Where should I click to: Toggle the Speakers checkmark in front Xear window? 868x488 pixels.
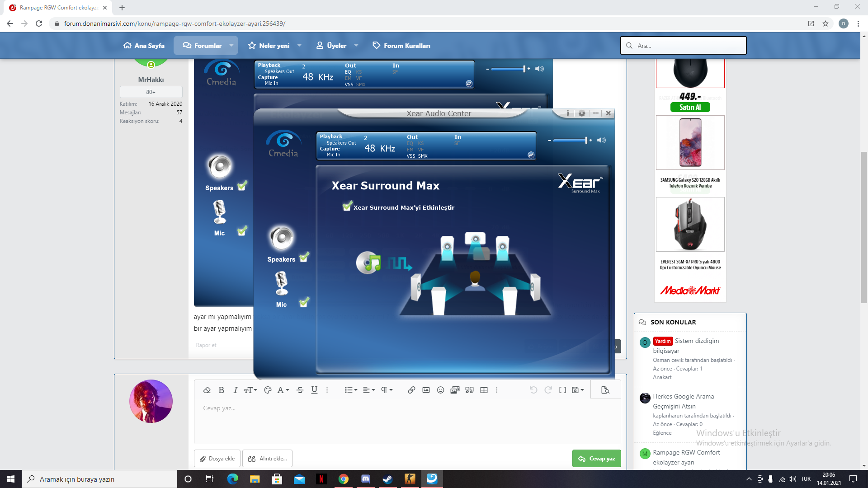304,257
